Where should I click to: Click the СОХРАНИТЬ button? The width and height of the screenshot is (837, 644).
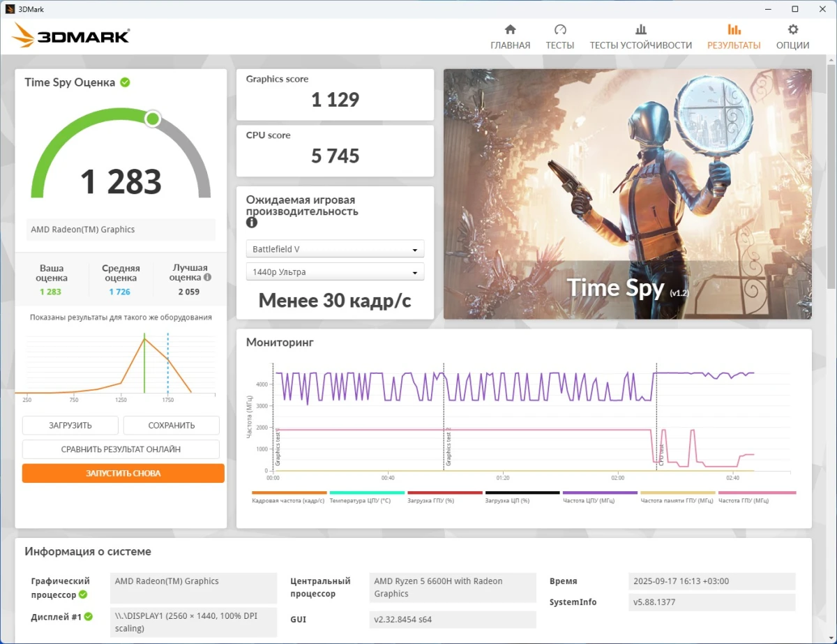pos(172,425)
